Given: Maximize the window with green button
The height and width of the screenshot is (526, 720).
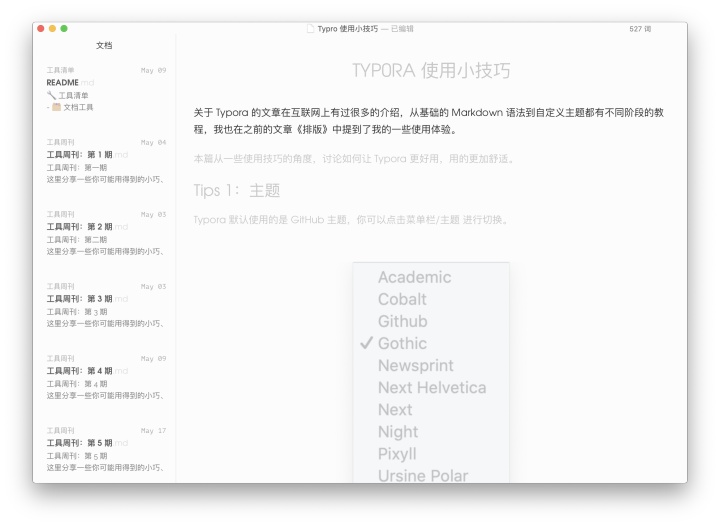Looking at the screenshot, I should coord(64,28).
